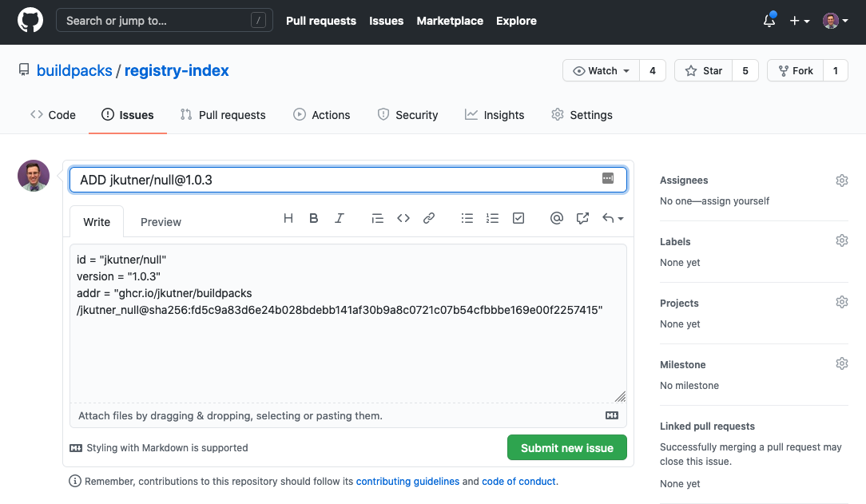Open the repository Pull requests tab
The height and width of the screenshot is (504, 866).
pyautogui.click(x=223, y=115)
